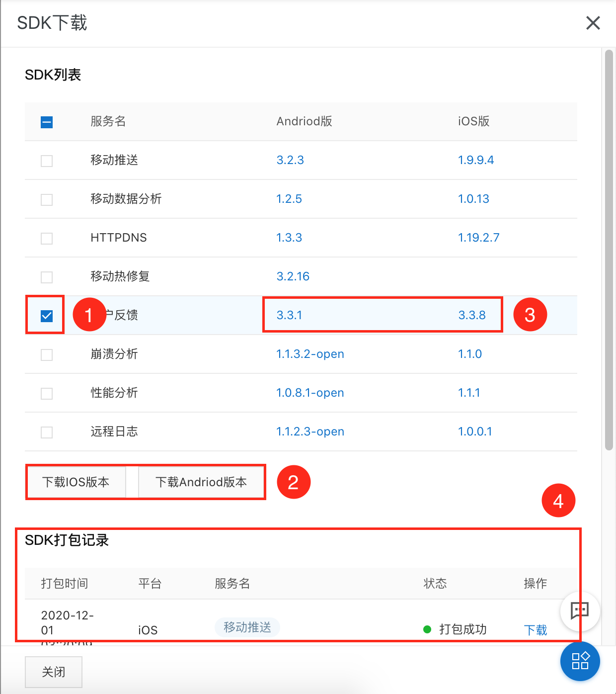This screenshot has width=616, height=694.
Task: Select the 远程日志 service name text
Action: coord(114,432)
